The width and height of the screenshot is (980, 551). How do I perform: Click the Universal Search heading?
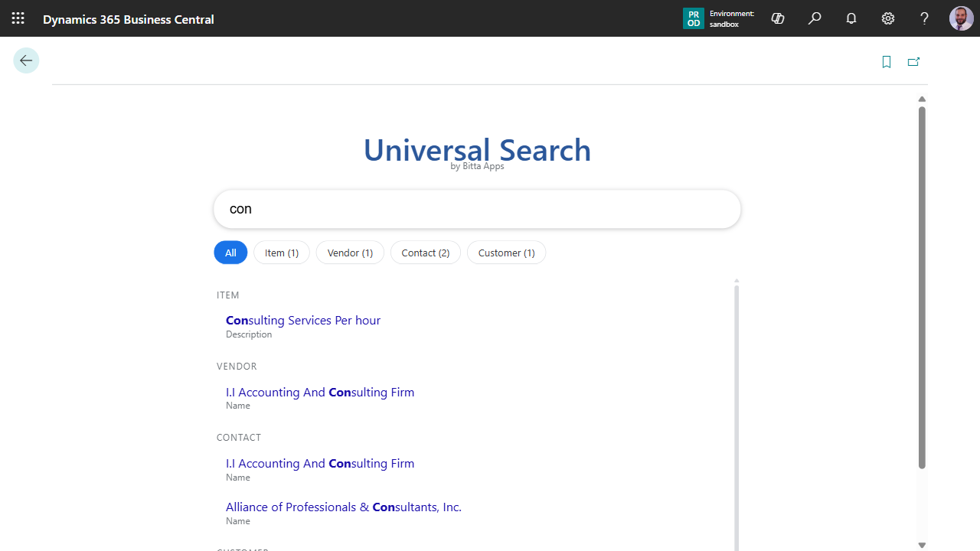[477, 149]
